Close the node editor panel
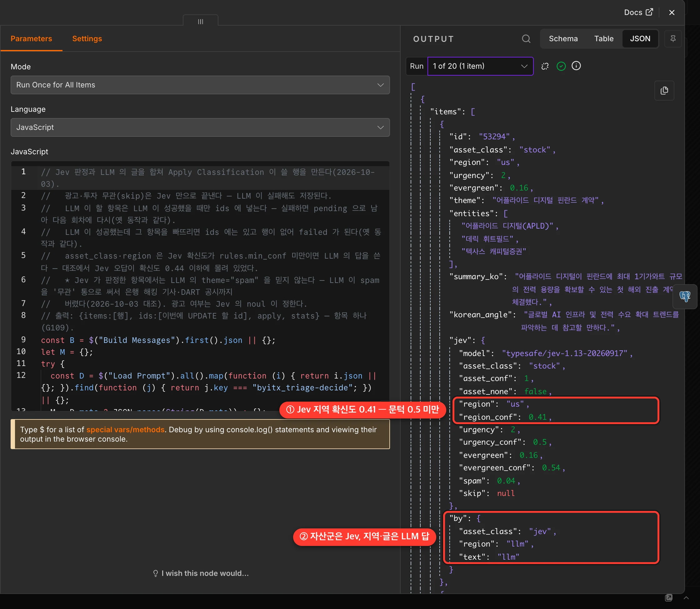 tap(672, 12)
